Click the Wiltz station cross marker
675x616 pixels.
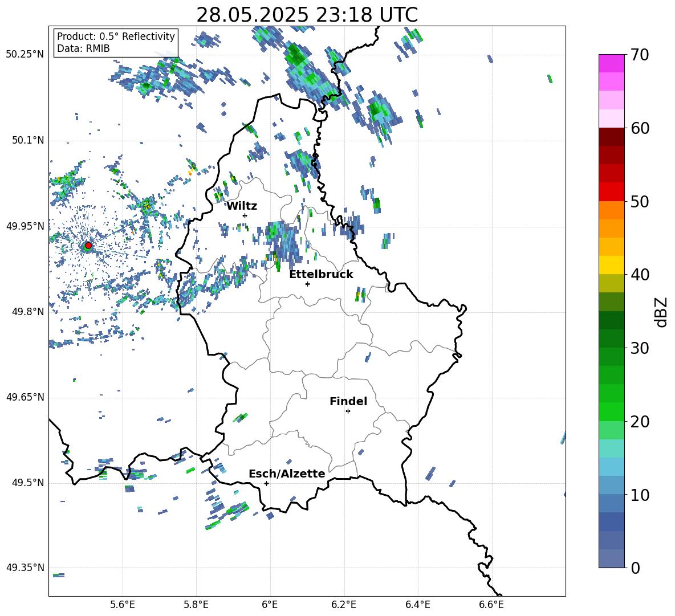pyautogui.click(x=245, y=215)
